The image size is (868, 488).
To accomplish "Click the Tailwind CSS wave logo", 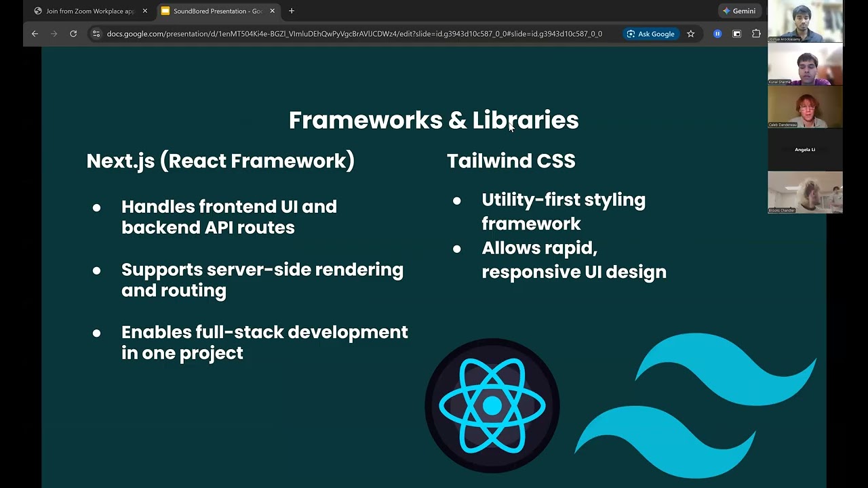I will click(695, 405).
